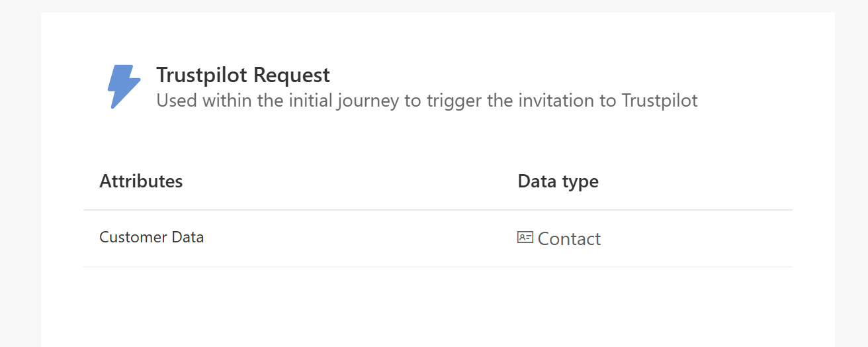
Task: Click the Data type column header
Action: point(558,181)
